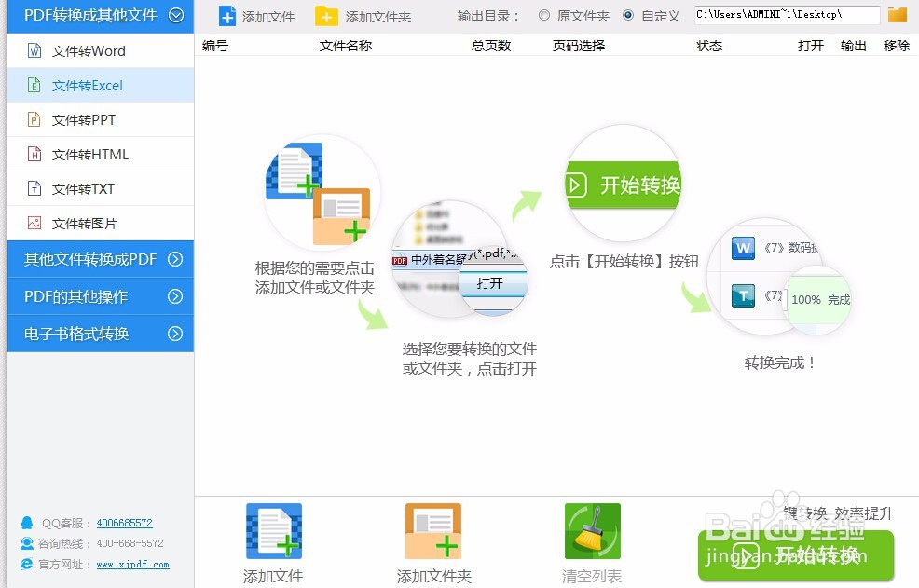The image size is (919, 588).
Task: Click the large 添加文件夹 icon at bottom
Action: pyautogui.click(x=433, y=531)
